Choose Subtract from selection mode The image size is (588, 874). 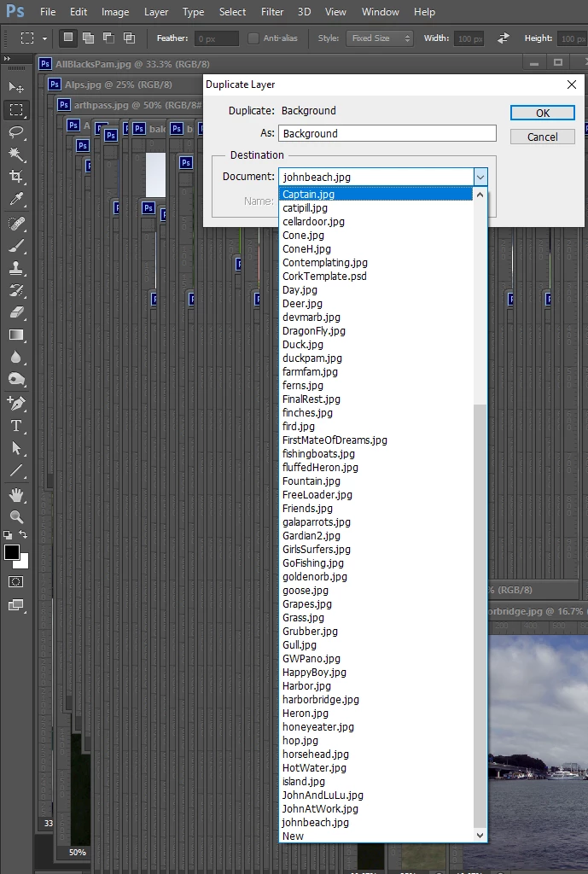(x=108, y=38)
